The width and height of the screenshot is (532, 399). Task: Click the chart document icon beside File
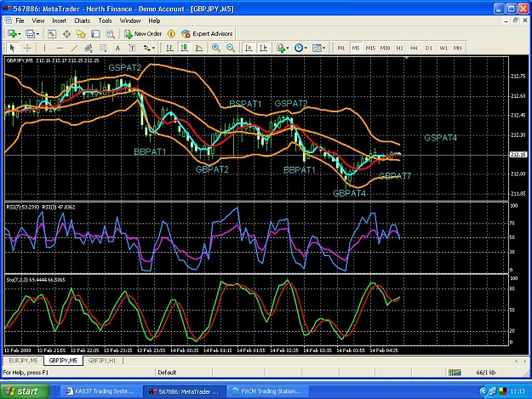(9, 20)
